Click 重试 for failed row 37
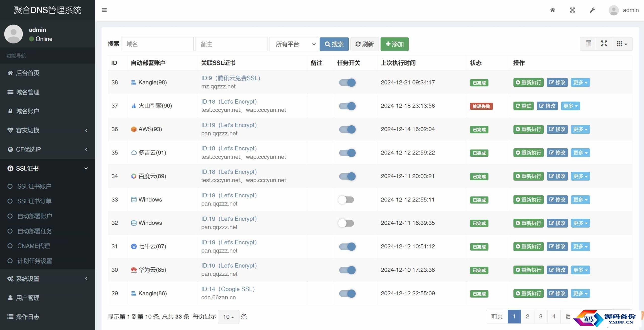 click(x=523, y=106)
